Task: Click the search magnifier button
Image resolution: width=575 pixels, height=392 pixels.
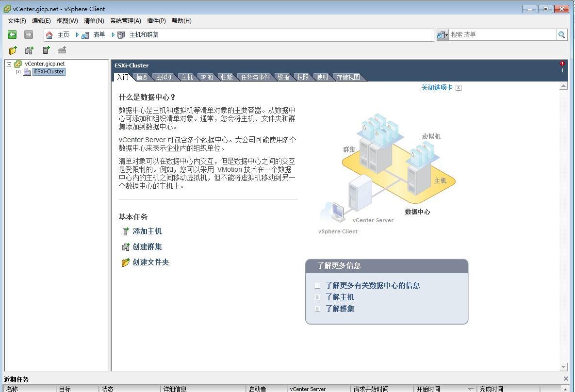Action: [561, 35]
